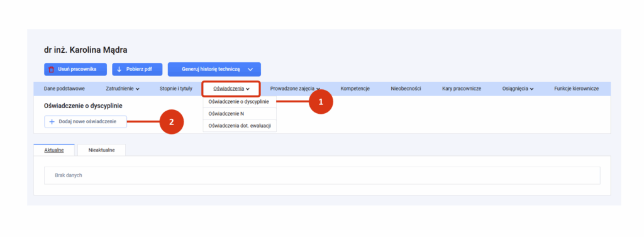Switch to the Nieaktualne tab

coord(101,150)
